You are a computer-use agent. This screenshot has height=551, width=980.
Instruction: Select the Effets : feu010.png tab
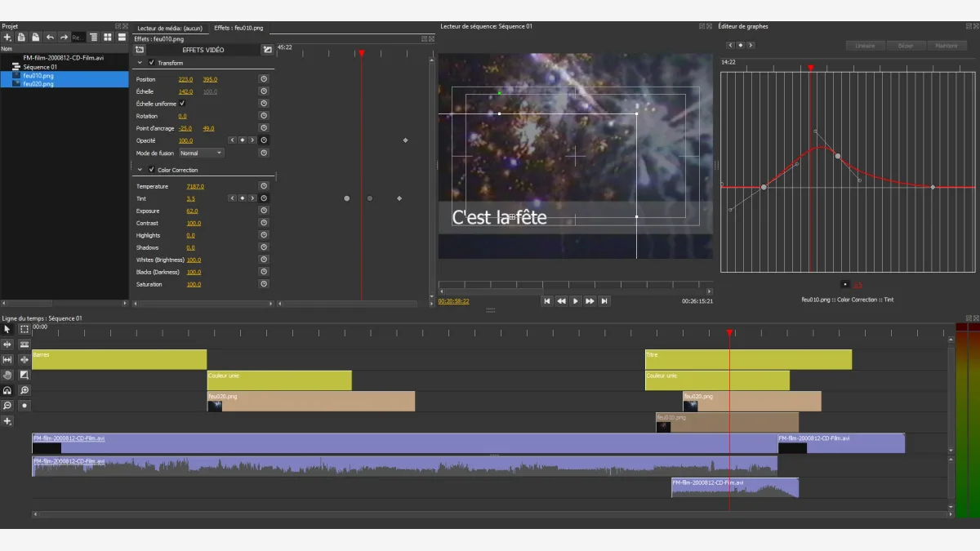click(x=238, y=28)
